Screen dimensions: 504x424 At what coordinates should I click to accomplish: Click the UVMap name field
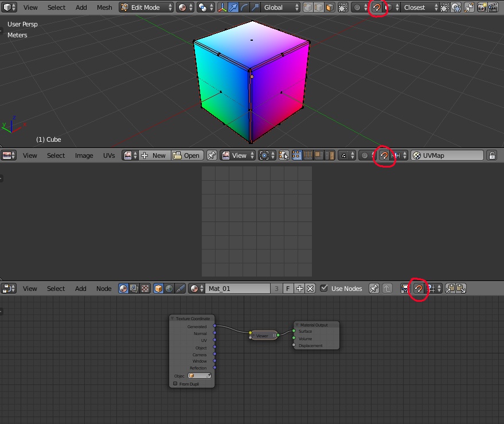(x=447, y=155)
